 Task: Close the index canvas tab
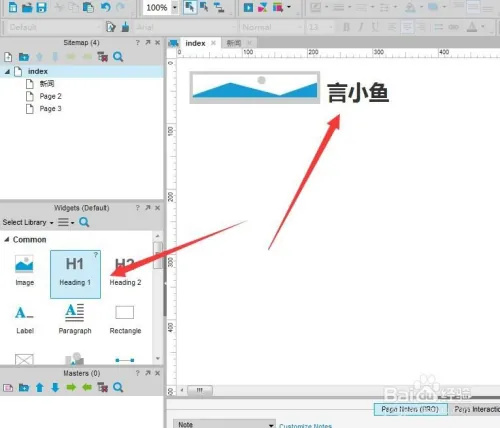click(x=213, y=43)
